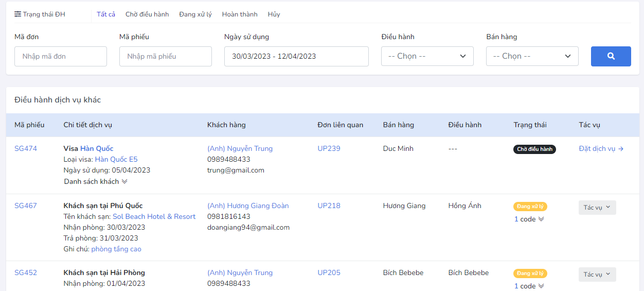Switch to Tất cả tab
Image resolution: width=644 pixels, height=291 pixels.
pyautogui.click(x=106, y=14)
